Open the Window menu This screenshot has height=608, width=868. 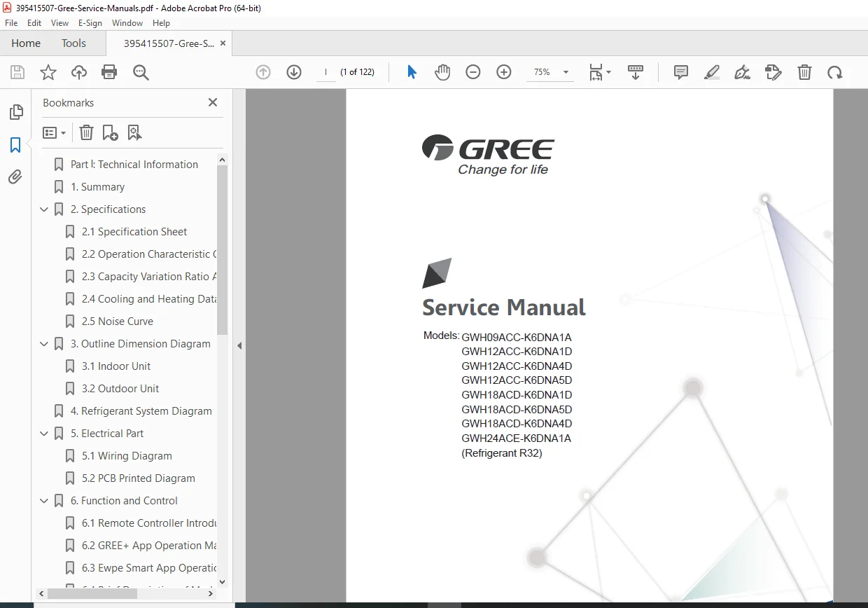point(127,23)
